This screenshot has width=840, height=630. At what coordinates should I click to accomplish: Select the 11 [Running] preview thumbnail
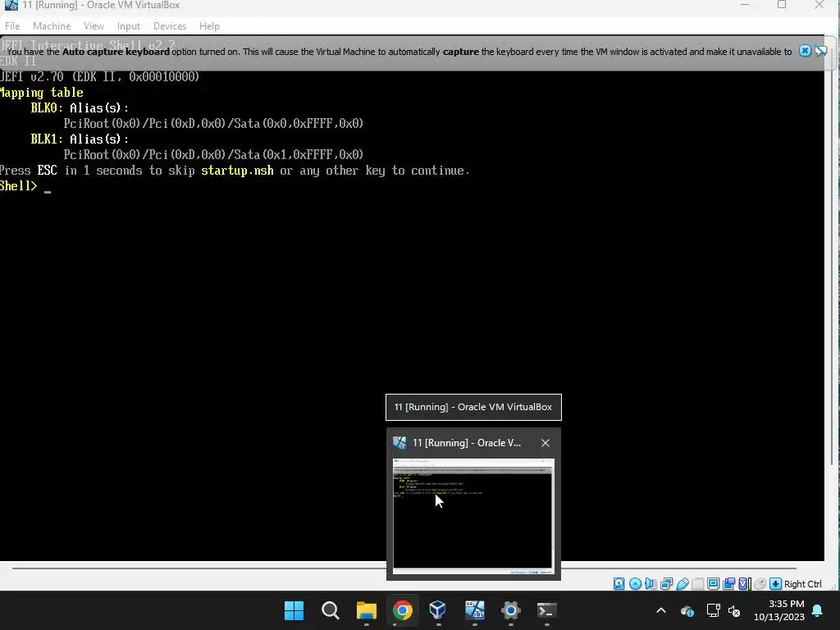tap(473, 516)
